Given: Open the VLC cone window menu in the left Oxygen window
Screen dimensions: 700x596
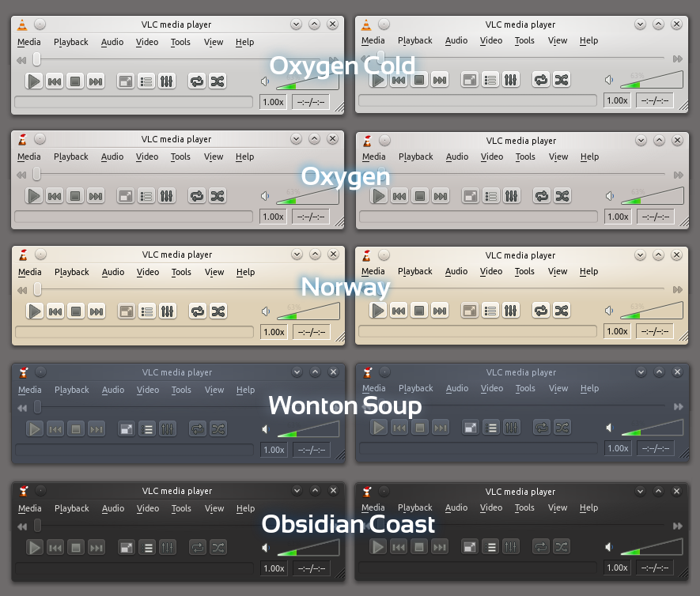Looking at the screenshot, I should pyautogui.click(x=22, y=139).
